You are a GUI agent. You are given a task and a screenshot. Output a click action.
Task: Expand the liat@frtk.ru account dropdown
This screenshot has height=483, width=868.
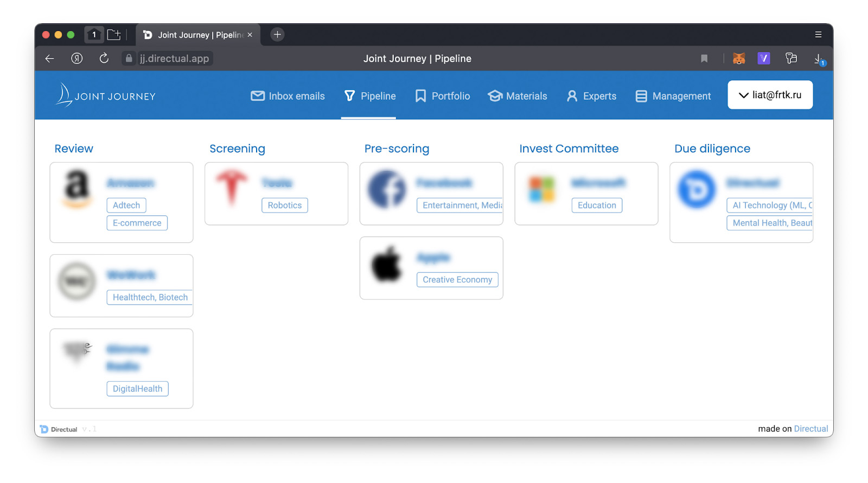click(770, 95)
